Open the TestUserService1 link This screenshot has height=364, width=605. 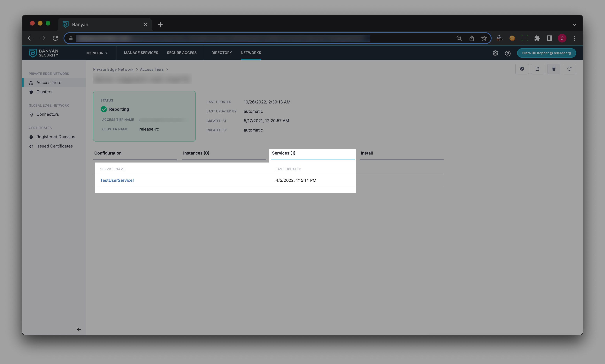click(x=117, y=180)
